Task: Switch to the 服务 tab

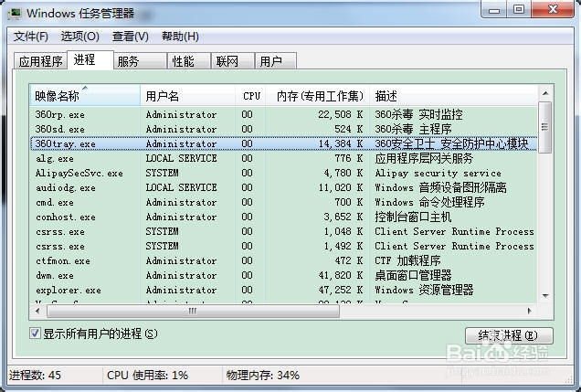Action: pos(140,61)
